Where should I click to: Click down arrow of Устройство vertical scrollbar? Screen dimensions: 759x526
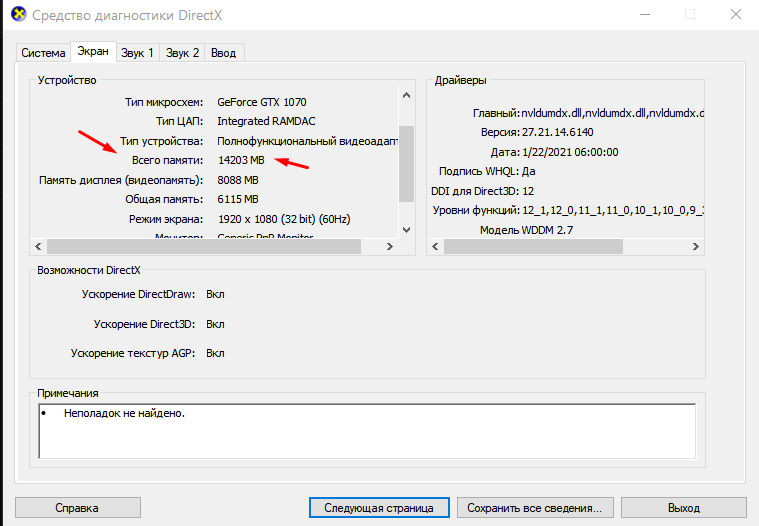pyautogui.click(x=407, y=229)
